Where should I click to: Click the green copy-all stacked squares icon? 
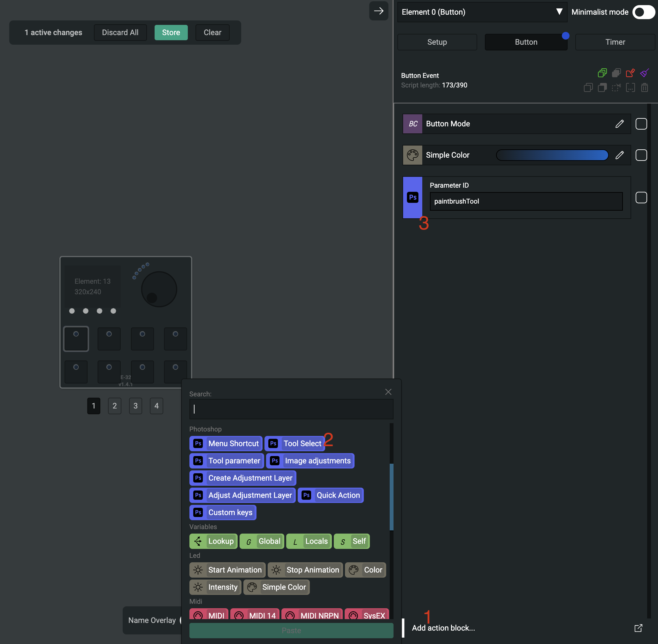(602, 73)
